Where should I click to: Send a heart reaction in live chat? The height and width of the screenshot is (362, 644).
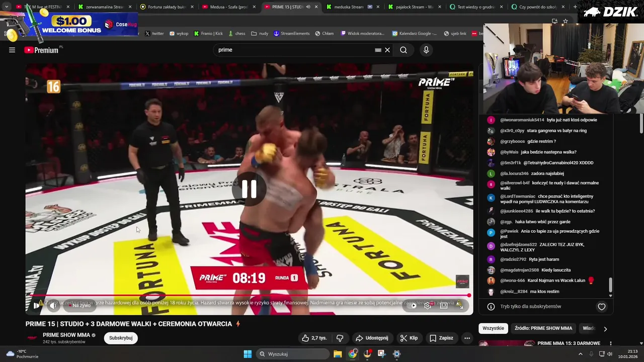pyautogui.click(x=601, y=306)
